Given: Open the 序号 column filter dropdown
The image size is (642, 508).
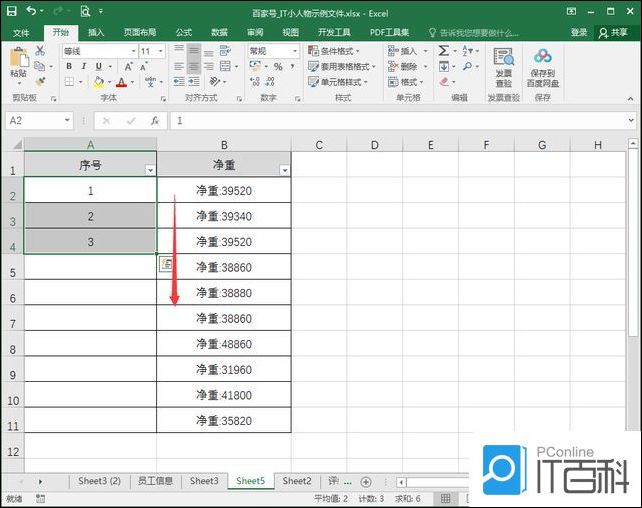Looking at the screenshot, I should click(150, 171).
